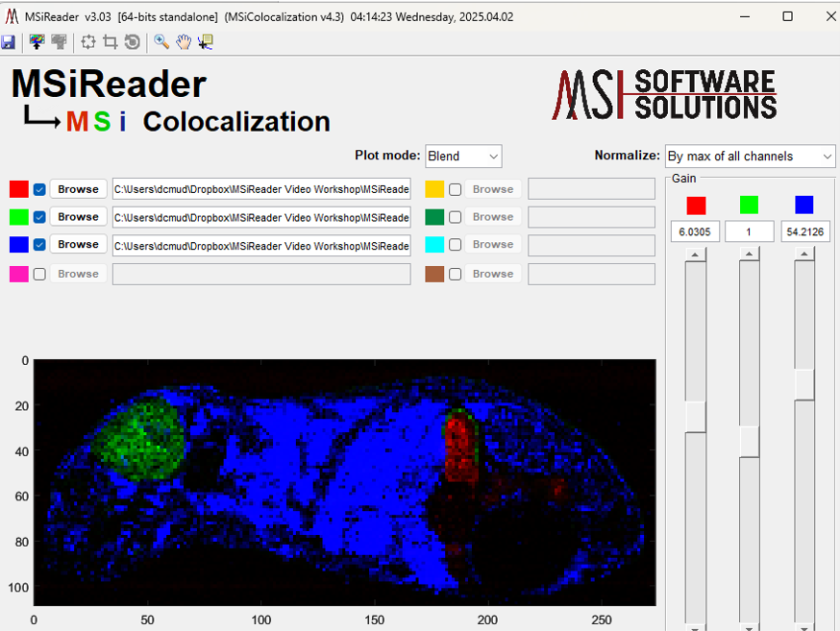Click the red gain slider up arrow
This screenshot has height=631, width=840.
[696, 255]
